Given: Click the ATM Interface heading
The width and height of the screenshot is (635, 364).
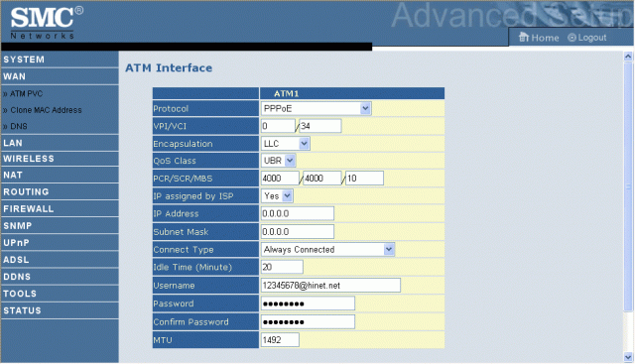Looking at the screenshot, I should (x=169, y=68).
